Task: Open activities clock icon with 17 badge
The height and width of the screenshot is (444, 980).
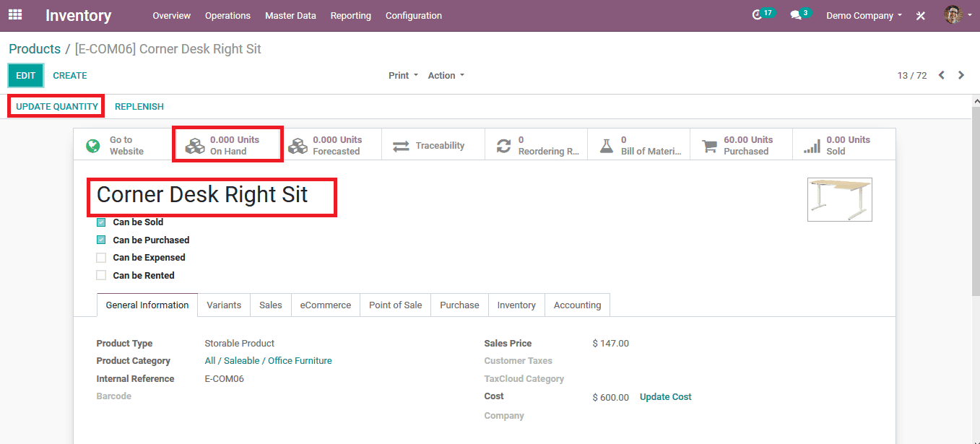Action: (x=762, y=14)
